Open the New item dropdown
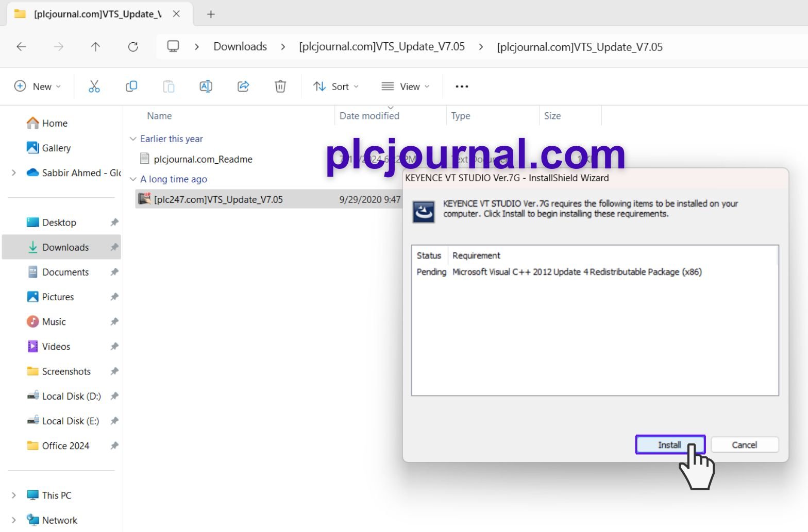 38,87
